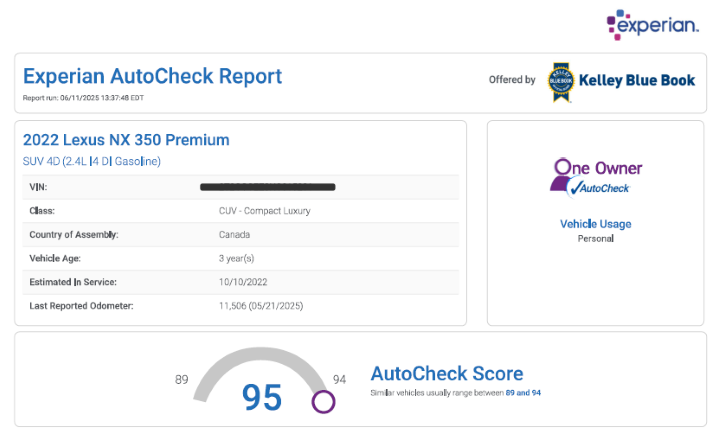Click the Kelley Blue Book badge icon
The image size is (720, 435).
tap(561, 82)
